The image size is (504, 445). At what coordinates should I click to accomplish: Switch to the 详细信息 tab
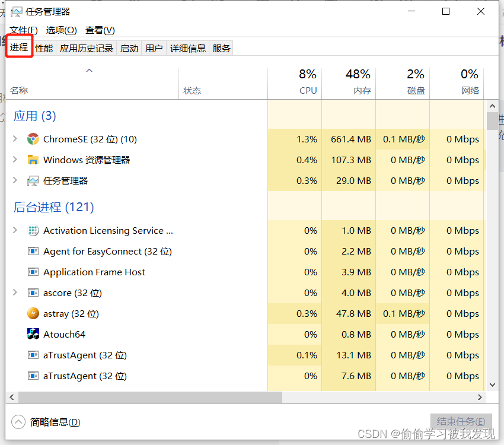tap(188, 48)
